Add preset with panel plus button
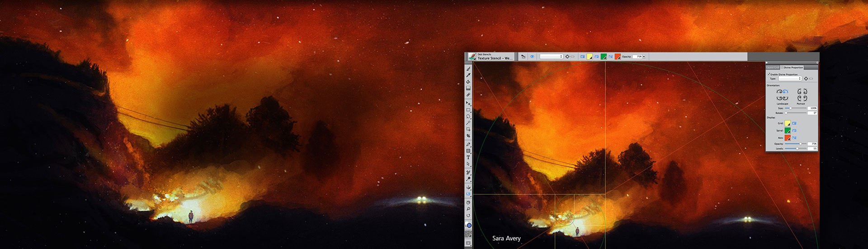868x249 pixels. 806,78
